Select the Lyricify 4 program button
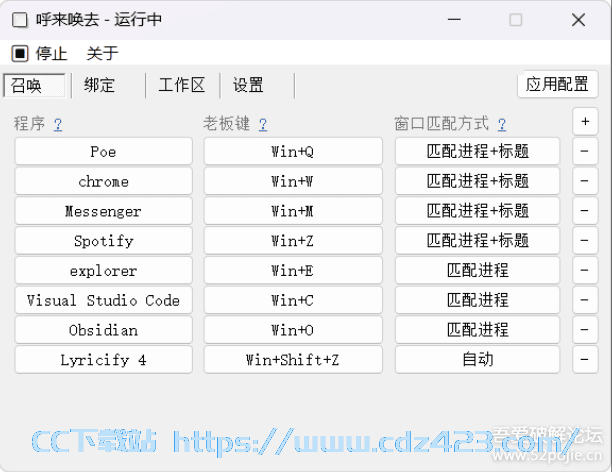The height and width of the screenshot is (472, 612). [x=103, y=360]
